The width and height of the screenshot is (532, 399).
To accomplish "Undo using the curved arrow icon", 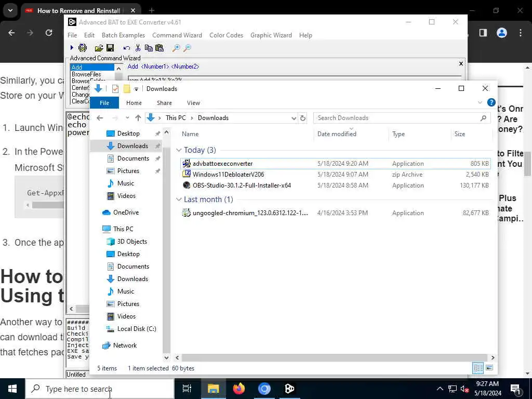I will pos(127,48).
